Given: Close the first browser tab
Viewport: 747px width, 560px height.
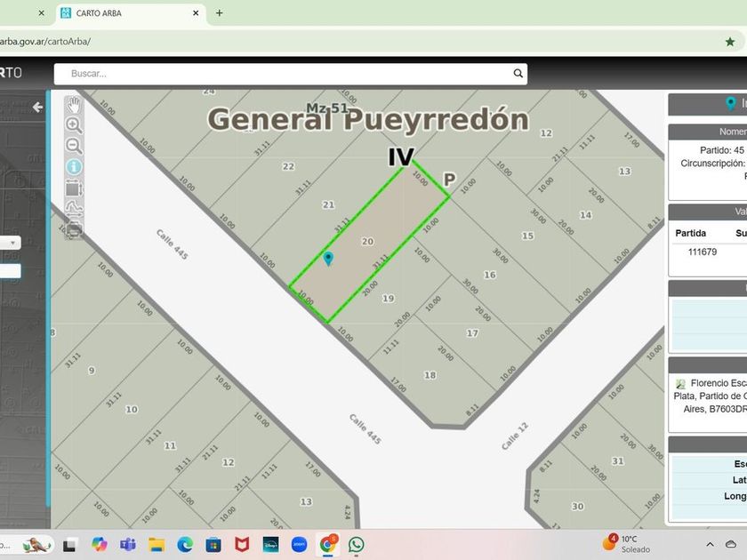Looking at the screenshot, I should (x=42, y=13).
